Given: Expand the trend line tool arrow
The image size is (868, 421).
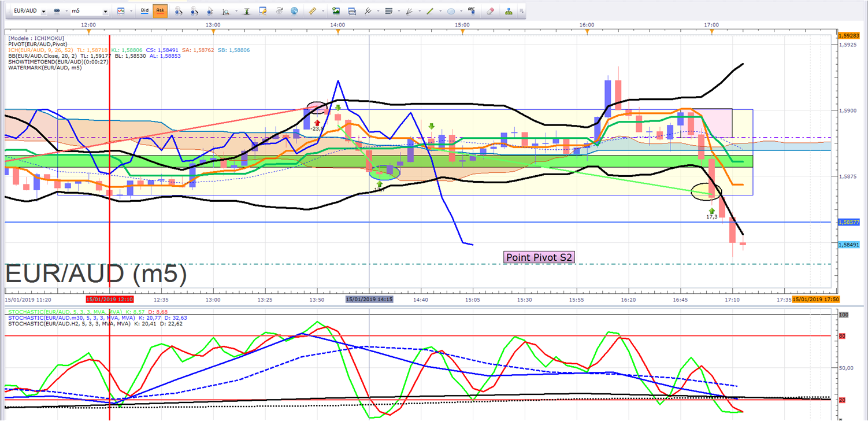Looking at the screenshot, I should 440,11.
